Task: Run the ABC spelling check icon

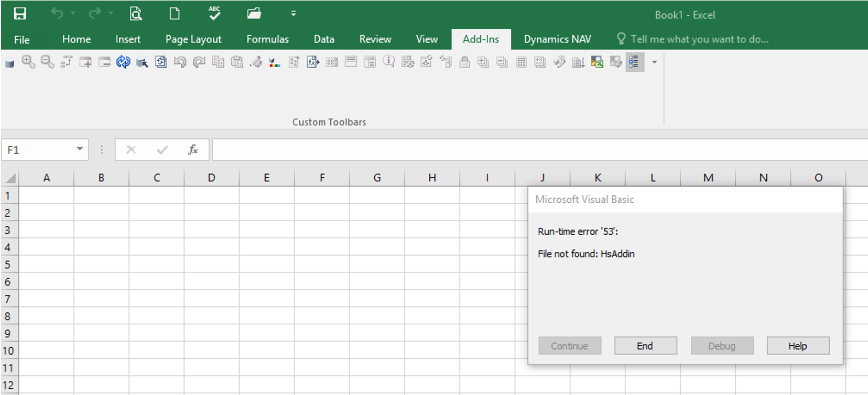Action: (x=214, y=14)
